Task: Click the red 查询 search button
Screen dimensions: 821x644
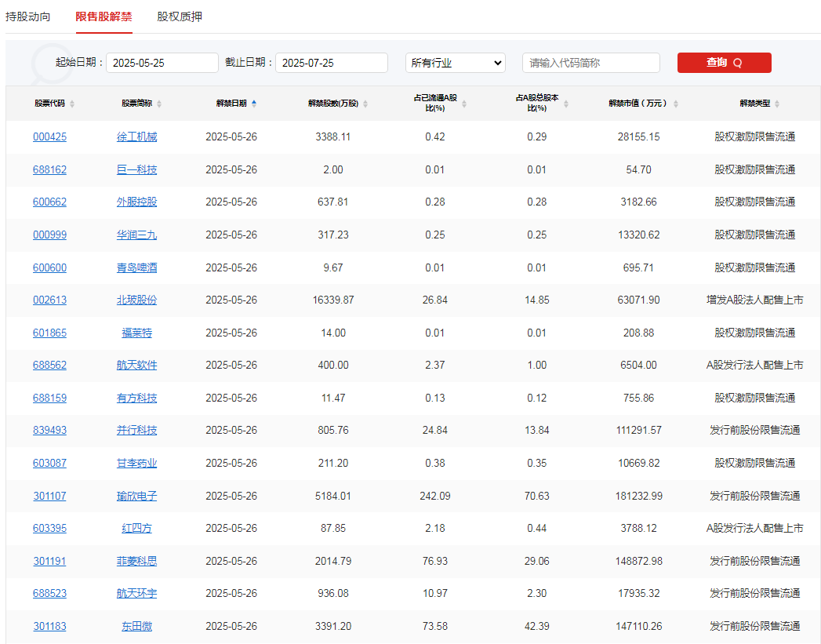Action: click(x=724, y=63)
